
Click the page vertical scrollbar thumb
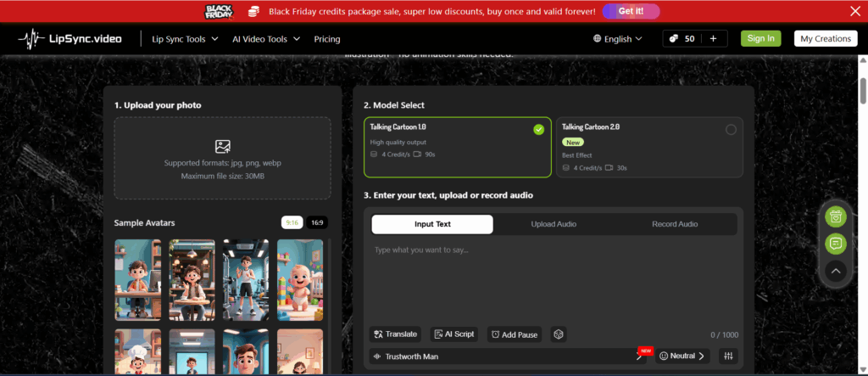[x=863, y=91]
